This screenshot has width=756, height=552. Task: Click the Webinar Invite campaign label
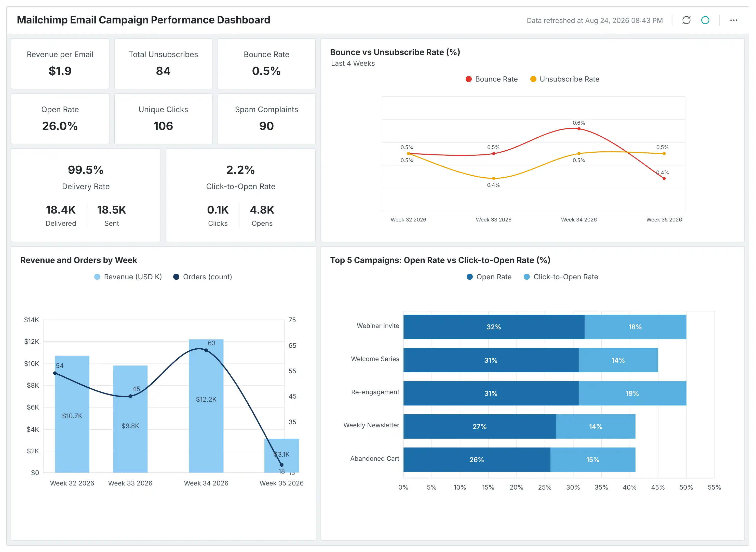378,326
